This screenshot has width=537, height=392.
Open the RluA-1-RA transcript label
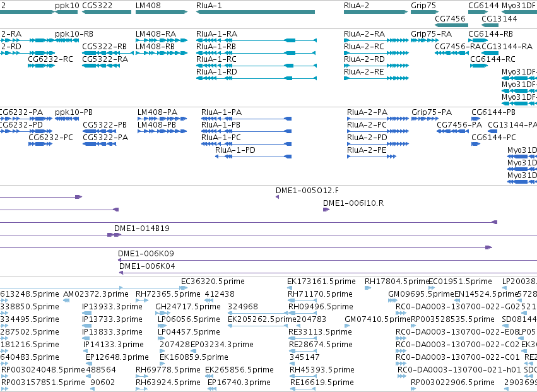click(216, 34)
